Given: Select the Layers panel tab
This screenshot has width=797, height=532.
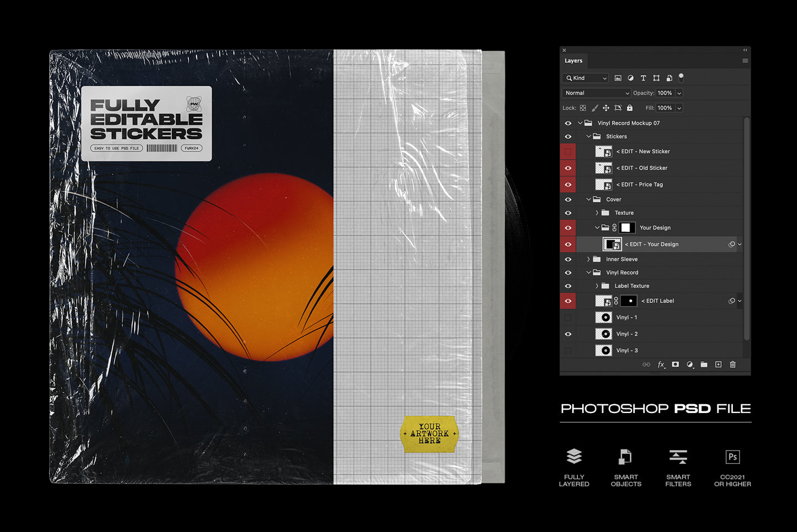Looking at the screenshot, I should pyautogui.click(x=573, y=61).
